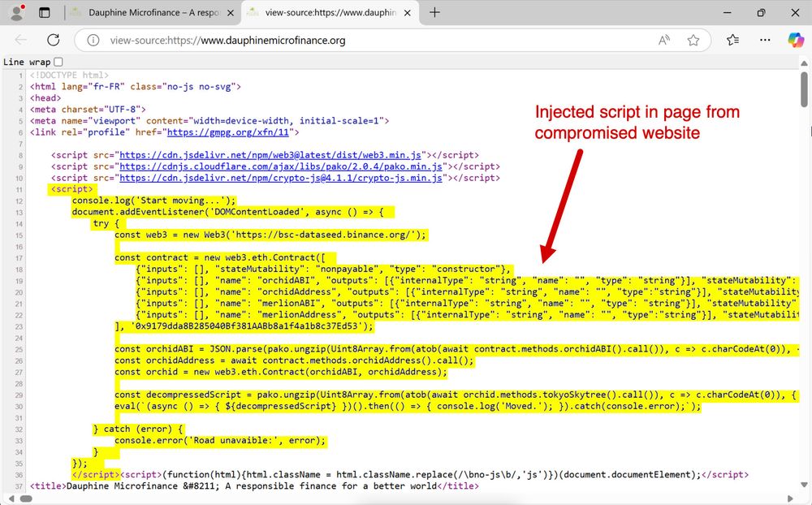Click the "const contract = new web3.eth.Contract" line
The image size is (812, 505).
[220, 258]
